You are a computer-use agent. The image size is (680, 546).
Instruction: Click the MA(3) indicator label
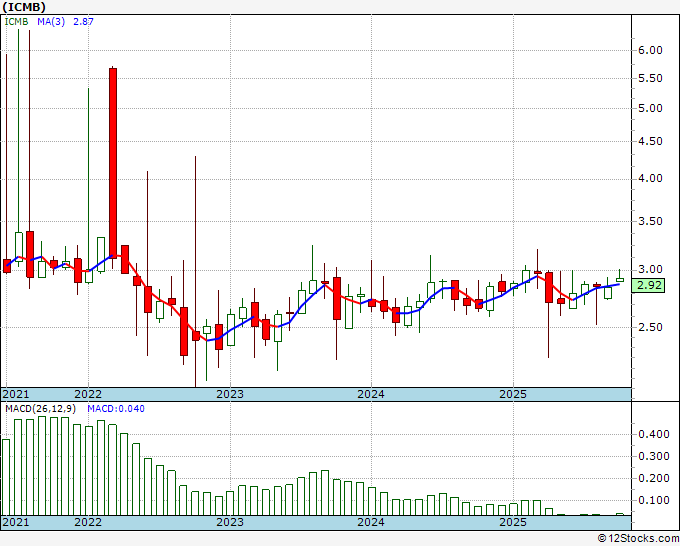pos(51,22)
